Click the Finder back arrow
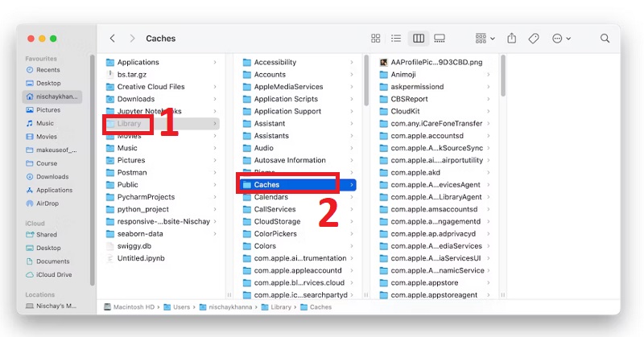The height and width of the screenshot is (337, 644). click(x=112, y=39)
